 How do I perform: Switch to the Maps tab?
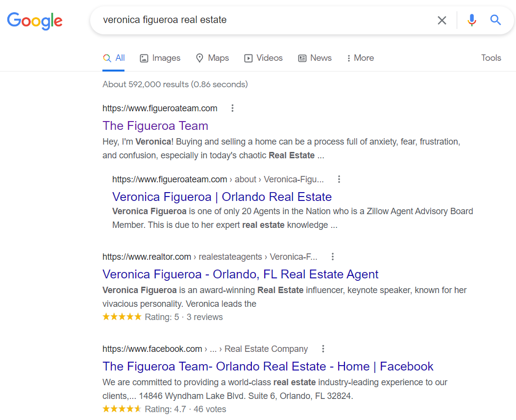(x=212, y=58)
